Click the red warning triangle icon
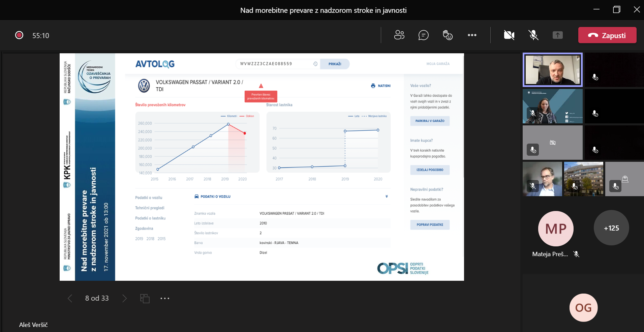Screen dimensions: 644x332 [x=261, y=86]
